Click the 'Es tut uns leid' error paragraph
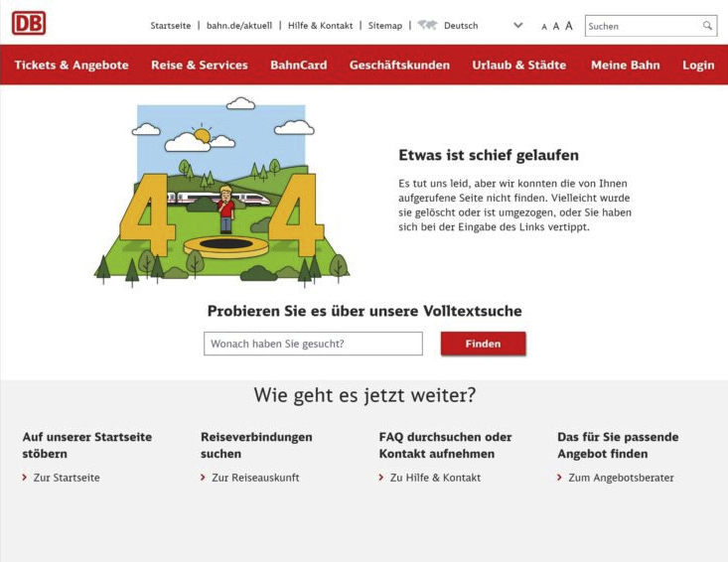Image resolution: width=728 pixels, height=562 pixels. (x=514, y=206)
